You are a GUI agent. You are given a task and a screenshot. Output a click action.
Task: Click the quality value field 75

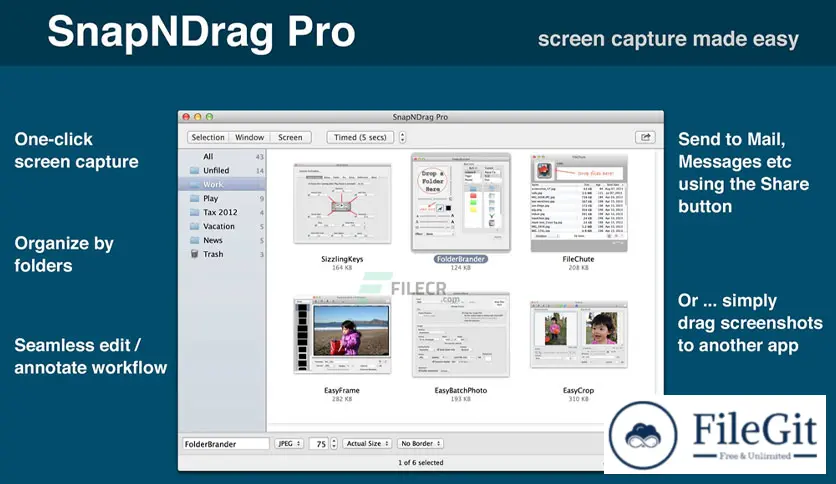(x=319, y=443)
